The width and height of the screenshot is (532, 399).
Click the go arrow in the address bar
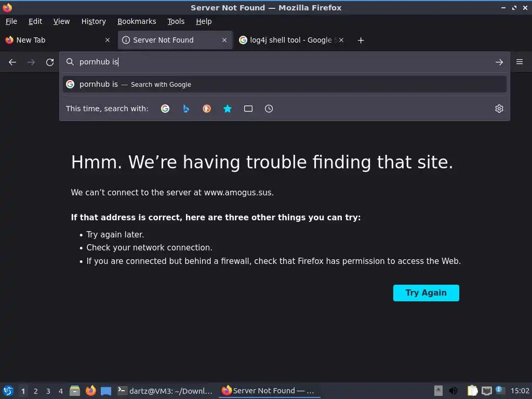coord(499,62)
